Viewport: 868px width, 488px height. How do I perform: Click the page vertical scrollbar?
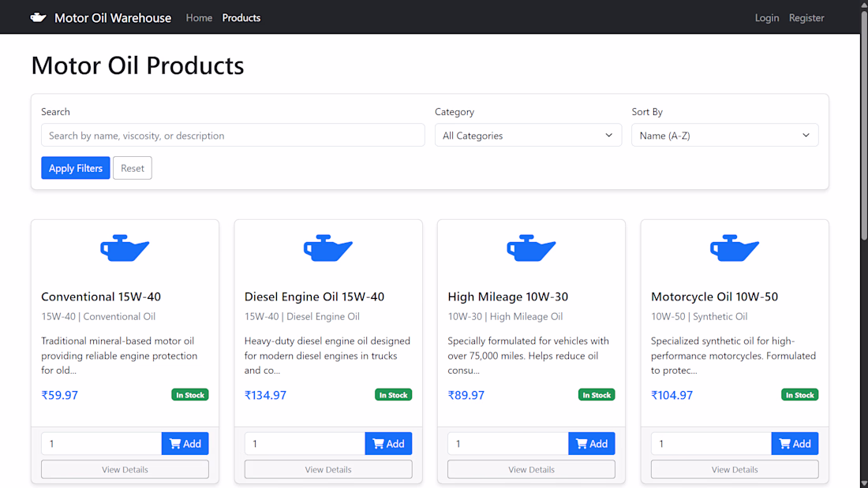[863, 126]
